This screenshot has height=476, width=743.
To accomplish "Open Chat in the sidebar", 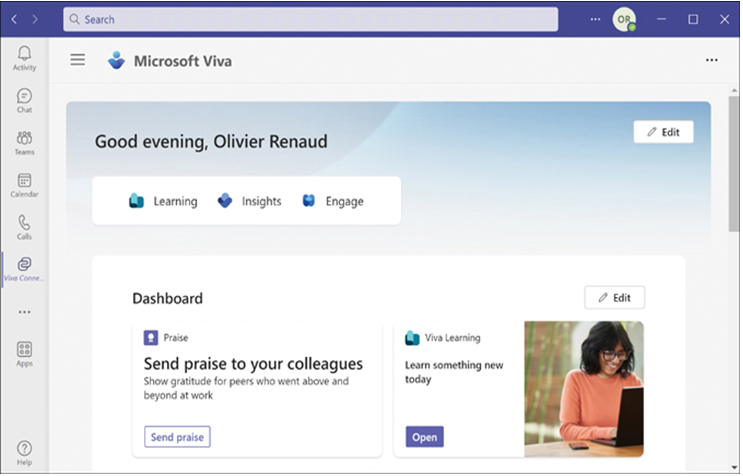I will pos(24,100).
